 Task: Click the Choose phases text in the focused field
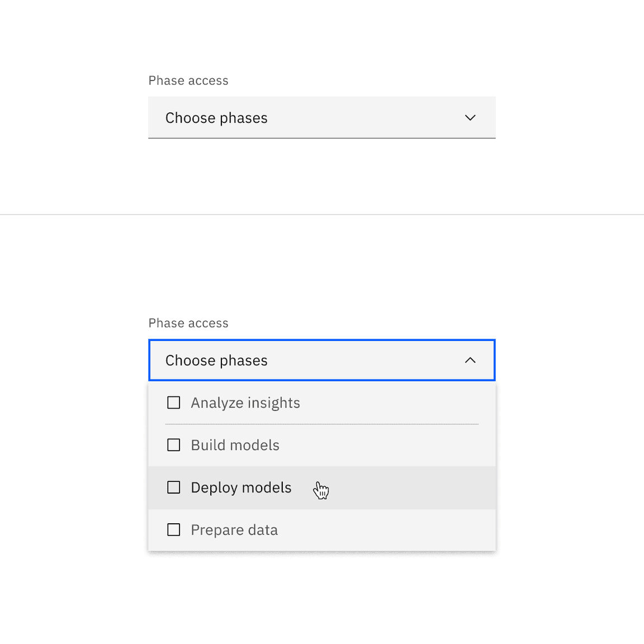[x=216, y=360]
